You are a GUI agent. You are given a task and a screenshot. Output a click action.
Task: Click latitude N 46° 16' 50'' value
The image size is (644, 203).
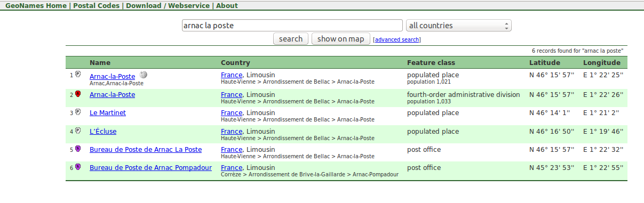pyautogui.click(x=552, y=131)
